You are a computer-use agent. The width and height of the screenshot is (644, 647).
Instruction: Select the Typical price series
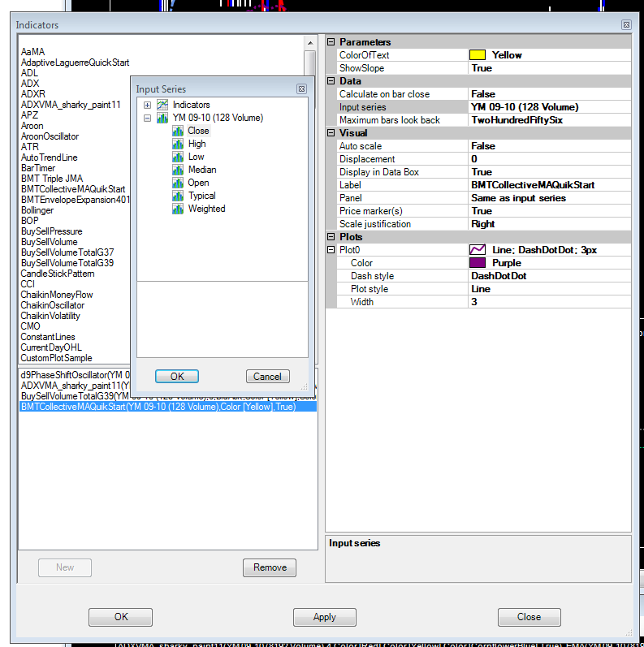(202, 196)
